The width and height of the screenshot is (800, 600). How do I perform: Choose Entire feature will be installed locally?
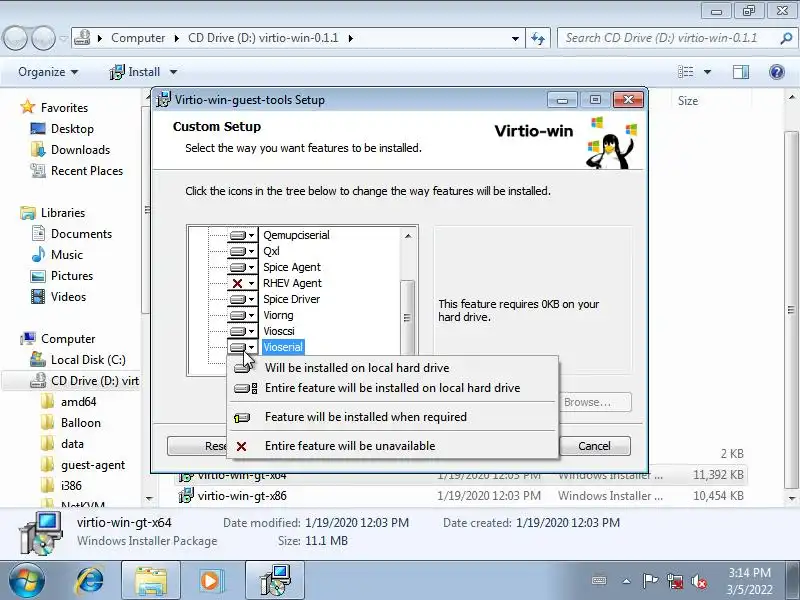(x=392, y=388)
